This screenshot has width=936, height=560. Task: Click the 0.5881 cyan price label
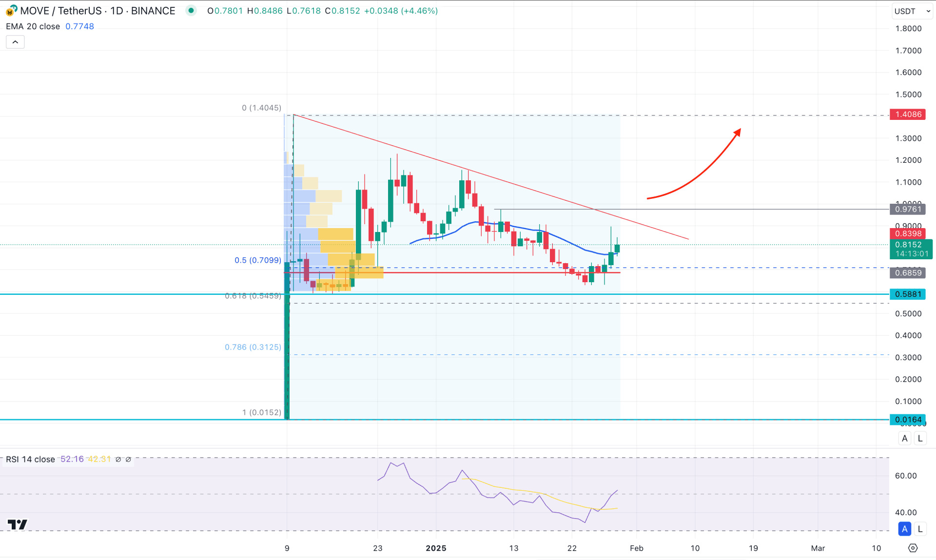(908, 294)
